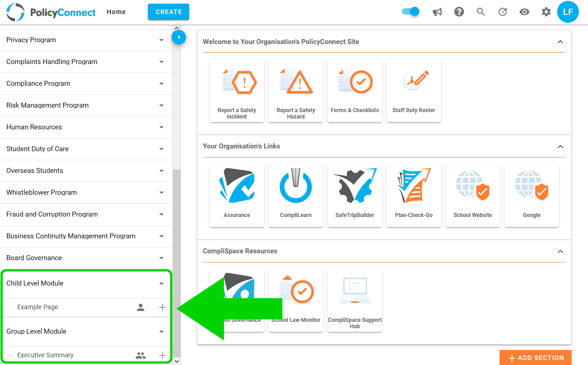Open the Assurance link tile
This screenshot has width=588, height=365.
[237, 196]
